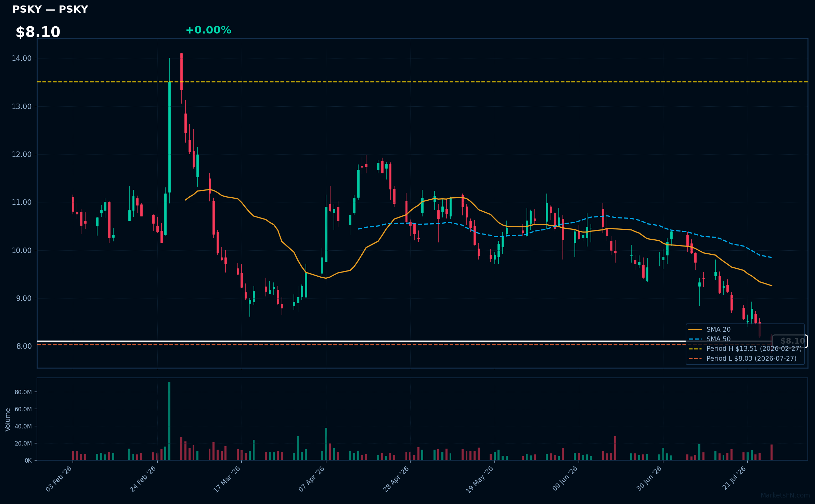Click the 07 Apr '26 date label
The height and width of the screenshot is (504, 815).
point(312,479)
